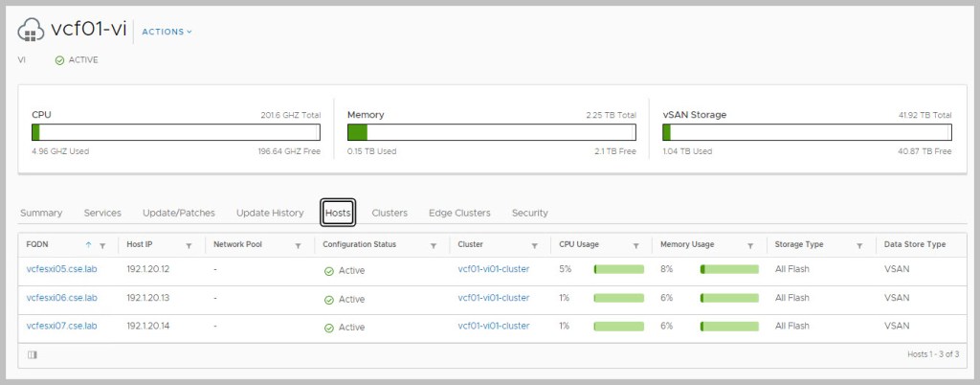Select the Edge Clusters tab
980x385 pixels.
[459, 213]
